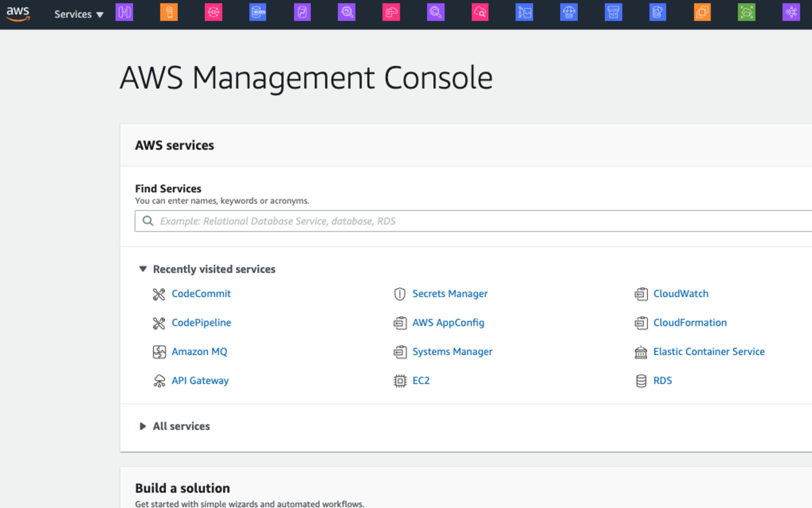Image resolution: width=812 pixels, height=508 pixels.
Task: Collapse the Recently visited services section
Action: point(143,269)
